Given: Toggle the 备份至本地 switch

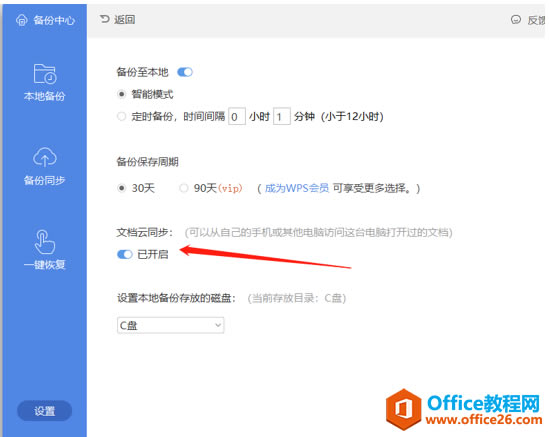Looking at the screenshot, I should pos(185,72).
